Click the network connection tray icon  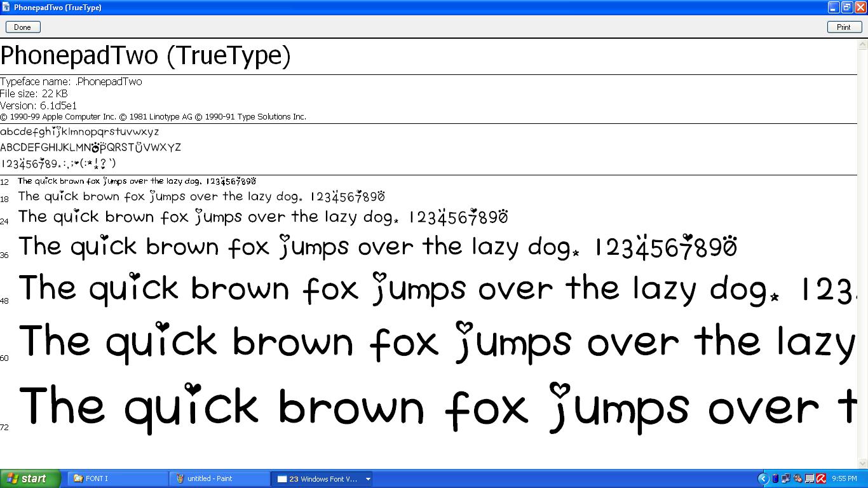786,478
